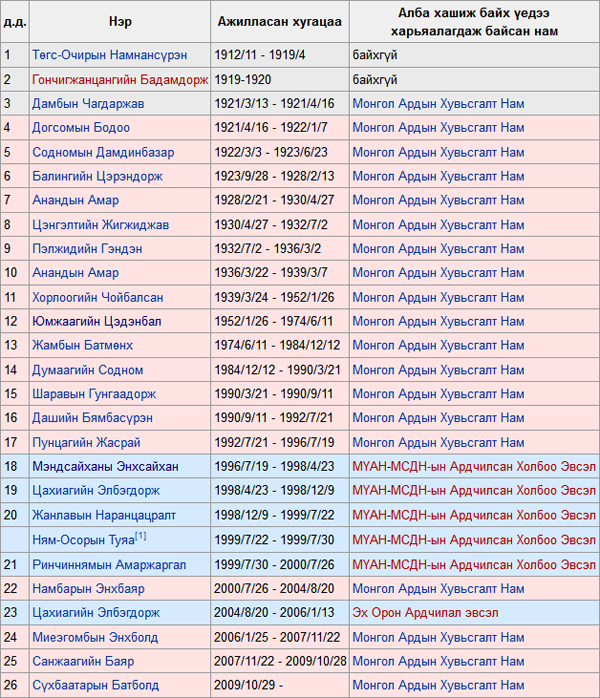Viewport: 600px width, 698px height.
Task: Open the Мэндсайханы Энхсайхан link
Action: pyautogui.click(x=105, y=467)
